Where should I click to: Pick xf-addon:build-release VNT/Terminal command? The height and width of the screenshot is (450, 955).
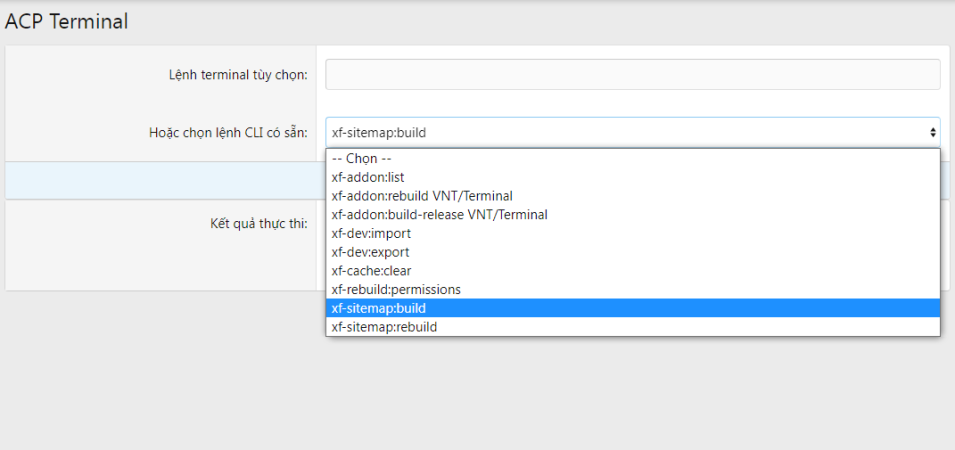point(439,214)
